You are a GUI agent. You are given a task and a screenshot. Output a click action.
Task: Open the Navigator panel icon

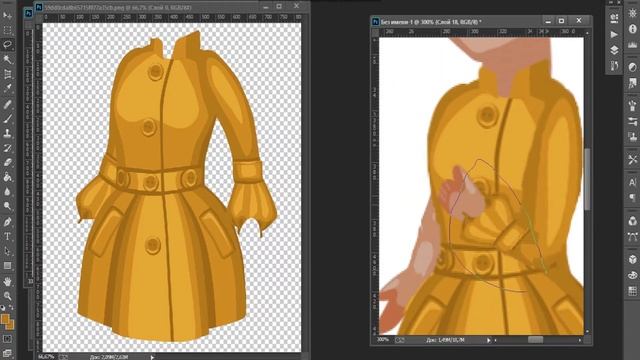point(632,13)
